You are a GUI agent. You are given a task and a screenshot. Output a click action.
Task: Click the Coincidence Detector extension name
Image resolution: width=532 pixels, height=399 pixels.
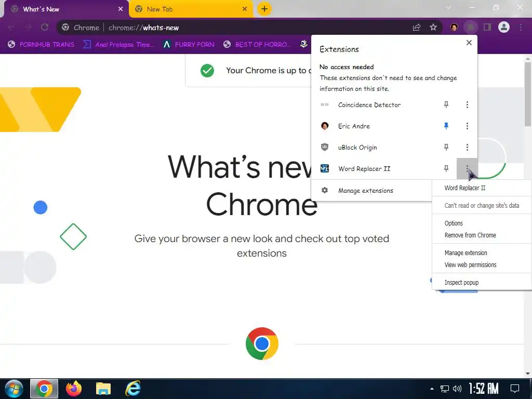[x=369, y=105]
